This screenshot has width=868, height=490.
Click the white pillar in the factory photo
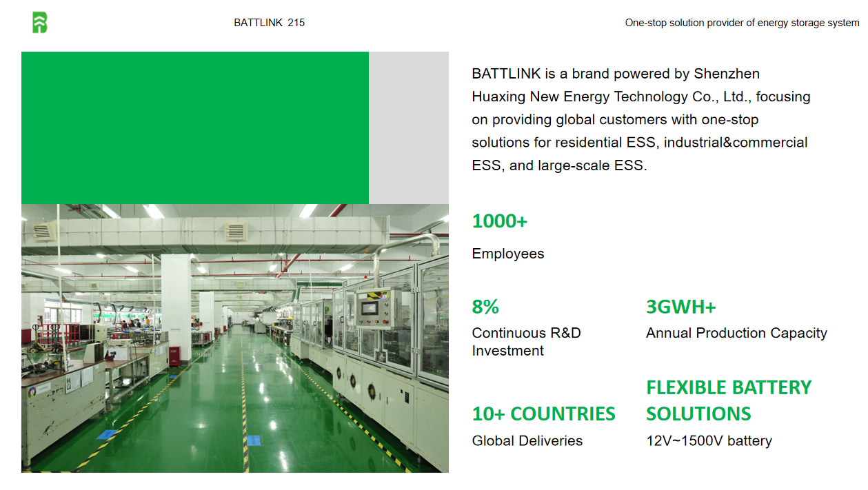176,296
